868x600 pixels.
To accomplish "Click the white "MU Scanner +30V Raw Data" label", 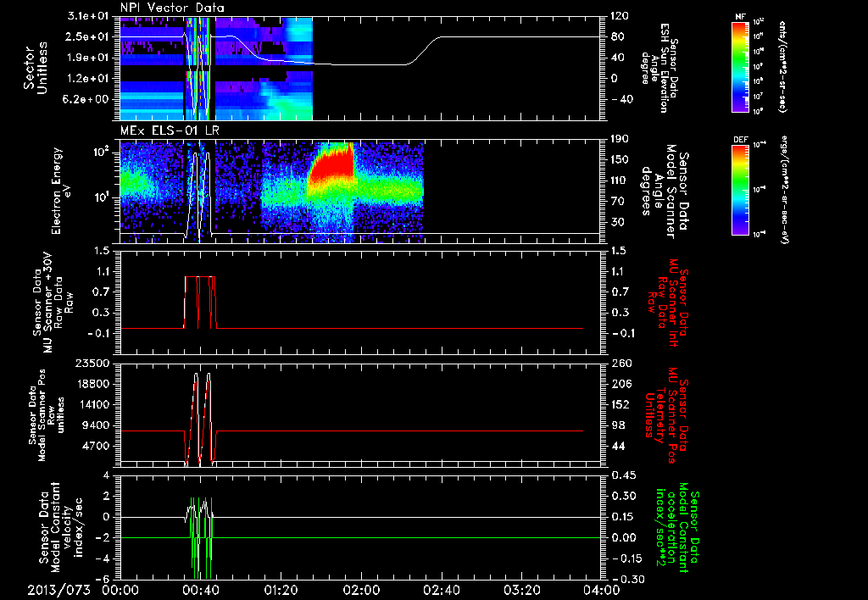I will 52,303.
